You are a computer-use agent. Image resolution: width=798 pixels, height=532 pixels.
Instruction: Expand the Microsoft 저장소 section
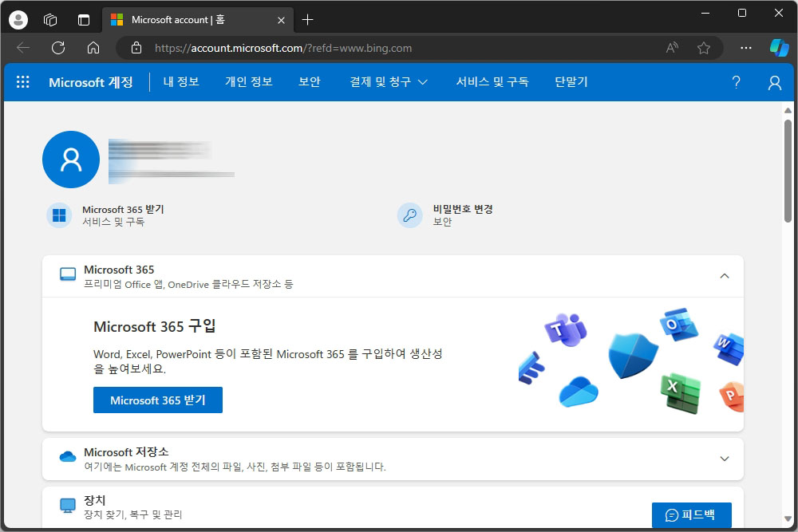(x=725, y=459)
